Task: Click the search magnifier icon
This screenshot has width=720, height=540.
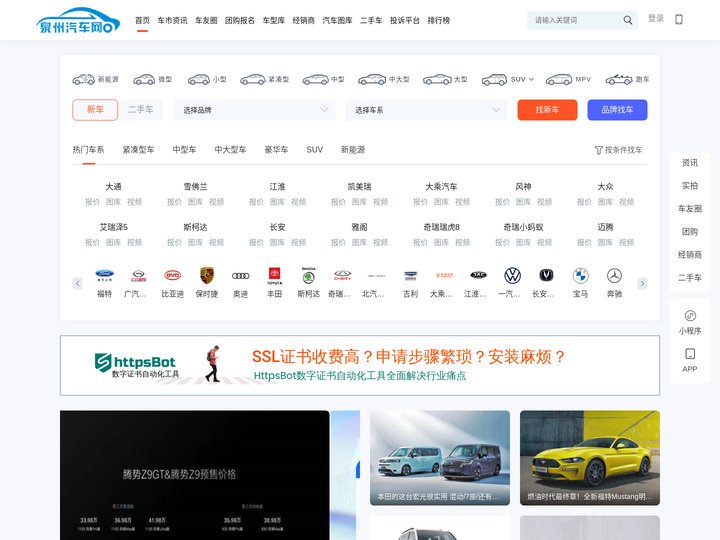Action: [x=627, y=20]
